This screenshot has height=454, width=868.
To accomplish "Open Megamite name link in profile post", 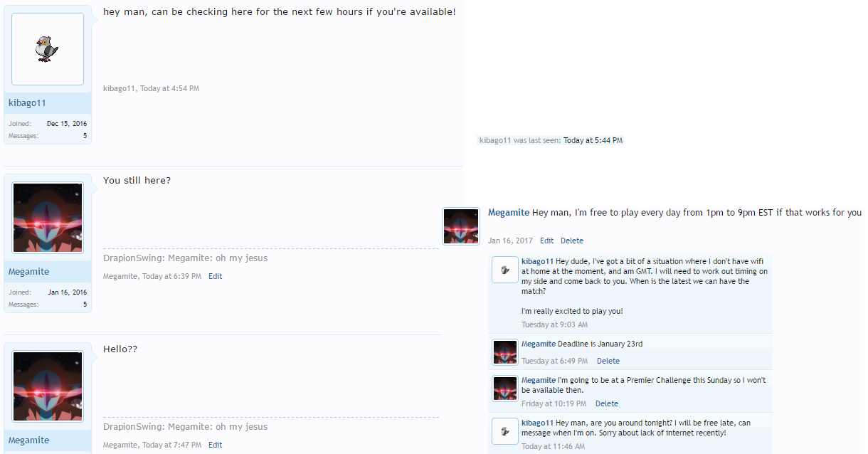I will point(509,212).
